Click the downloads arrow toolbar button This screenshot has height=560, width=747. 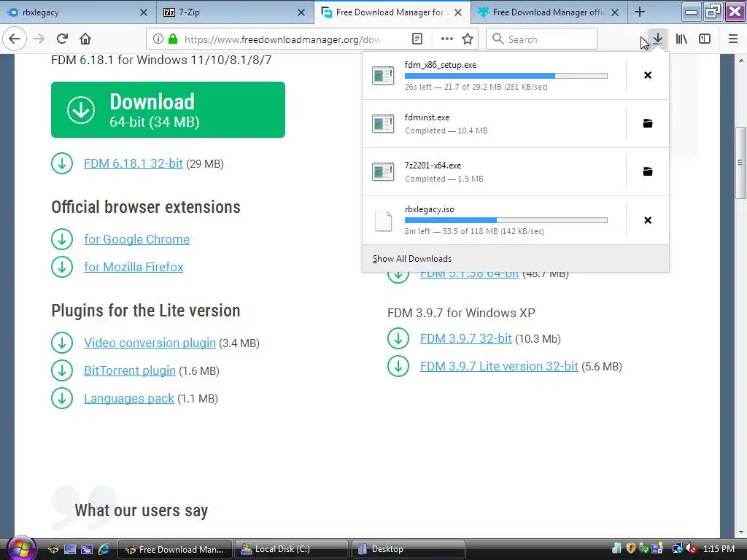[658, 39]
